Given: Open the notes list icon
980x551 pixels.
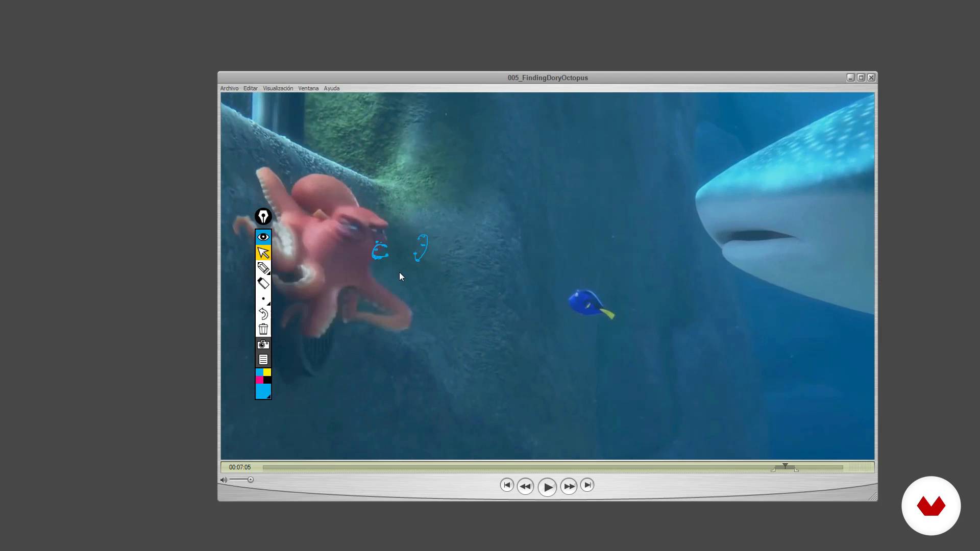Looking at the screenshot, I should point(263,360).
